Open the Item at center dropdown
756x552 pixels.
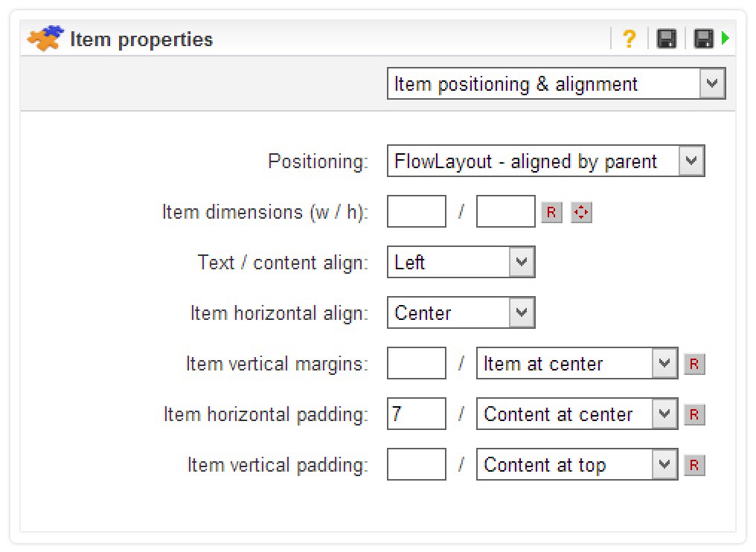pos(577,364)
